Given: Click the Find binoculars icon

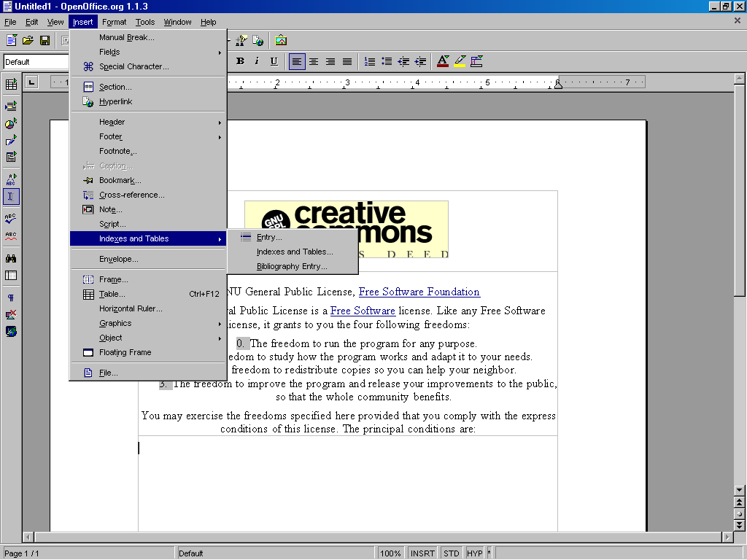Looking at the screenshot, I should click(x=11, y=258).
